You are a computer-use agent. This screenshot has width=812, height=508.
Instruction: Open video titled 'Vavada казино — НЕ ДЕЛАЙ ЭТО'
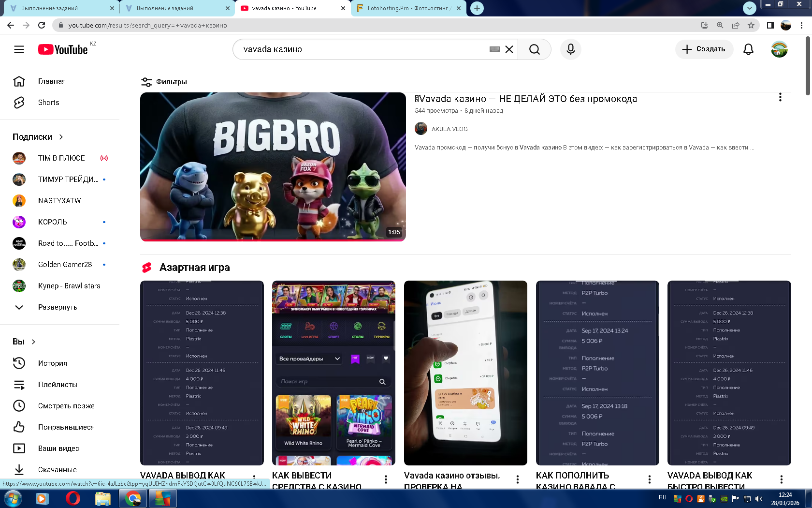(526, 99)
